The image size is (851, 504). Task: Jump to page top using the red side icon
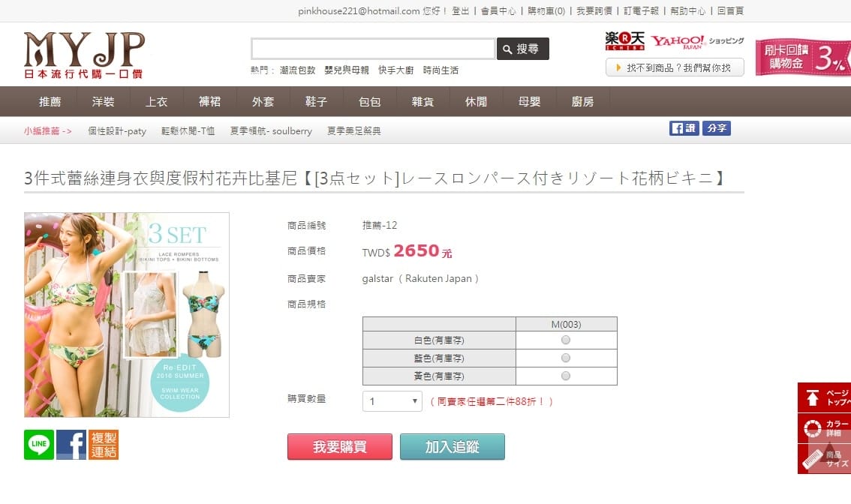[824, 397]
